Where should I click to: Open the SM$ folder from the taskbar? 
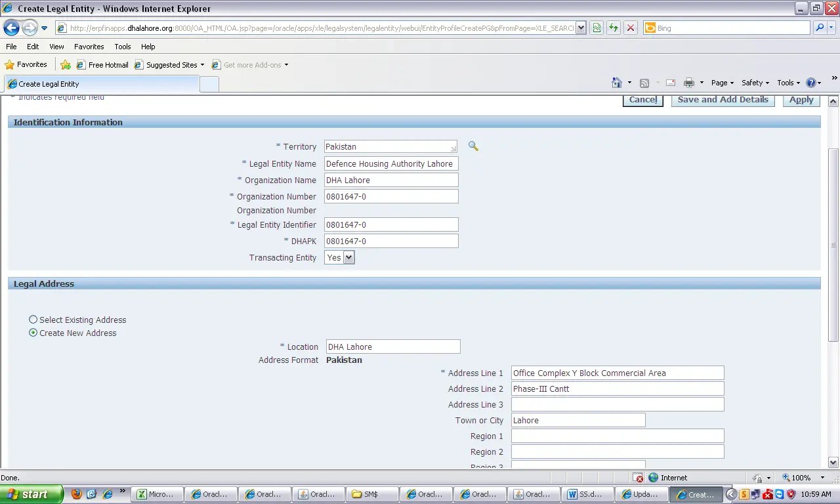tap(371, 494)
